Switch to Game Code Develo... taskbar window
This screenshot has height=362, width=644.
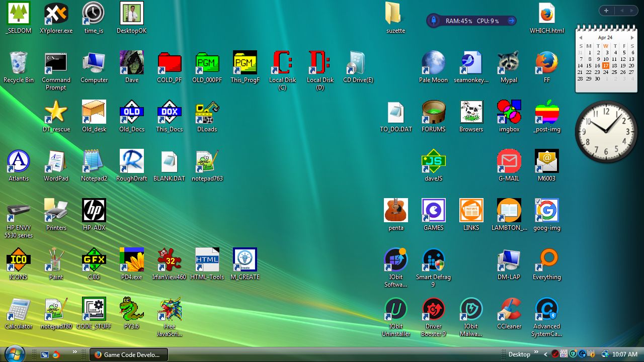click(129, 354)
